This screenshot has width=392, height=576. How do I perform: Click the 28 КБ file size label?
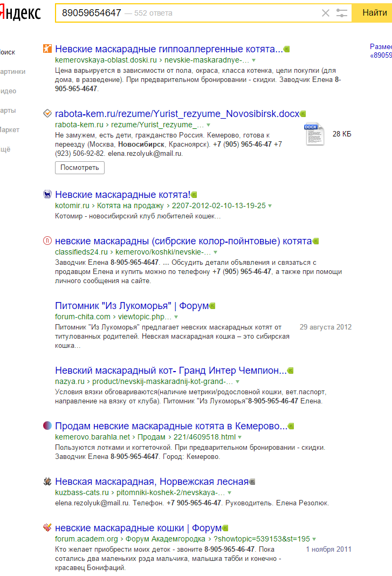342,134
